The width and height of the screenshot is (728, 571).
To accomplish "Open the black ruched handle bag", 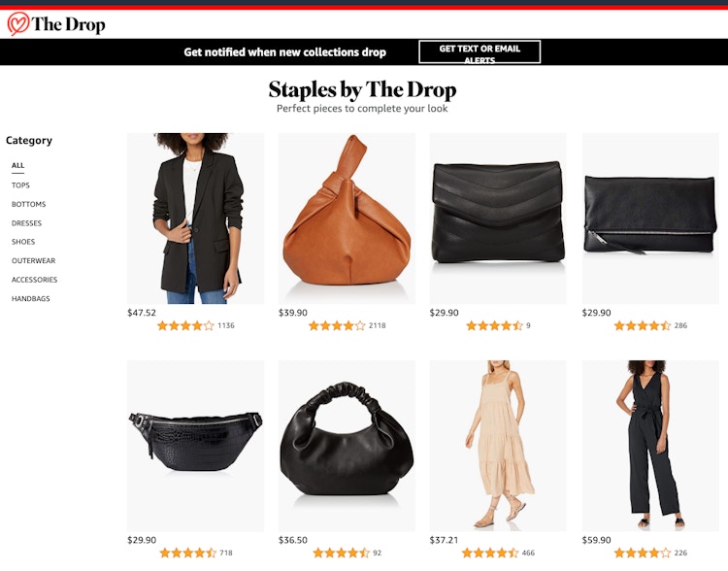I will click(347, 446).
